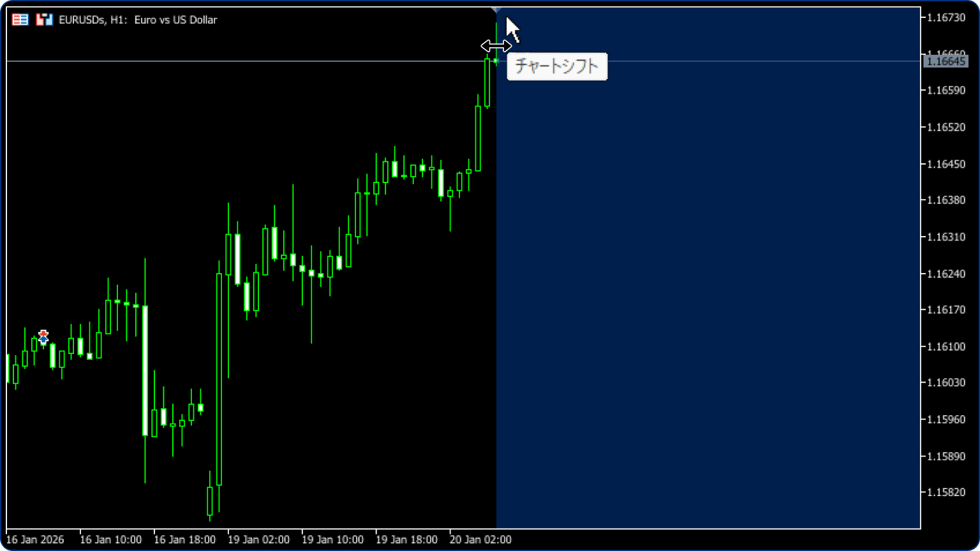
Task: Click 1.15820 on the price axis
Action: (946, 493)
